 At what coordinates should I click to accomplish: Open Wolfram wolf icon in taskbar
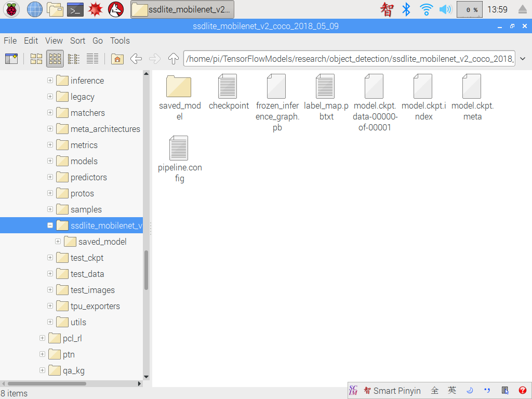click(116, 9)
